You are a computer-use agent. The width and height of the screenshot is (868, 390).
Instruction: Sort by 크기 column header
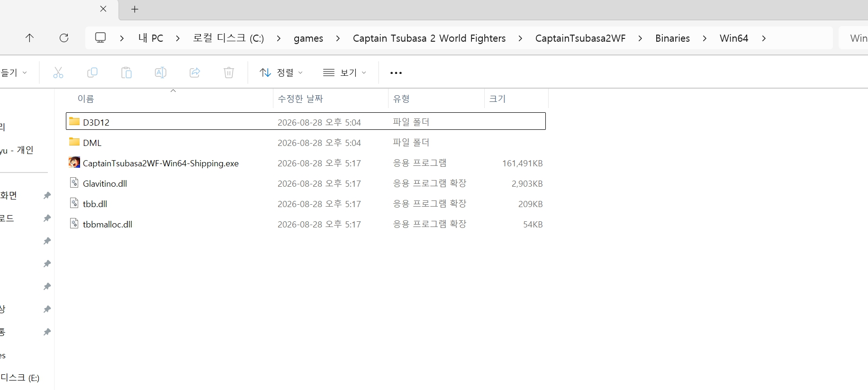tap(497, 99)
